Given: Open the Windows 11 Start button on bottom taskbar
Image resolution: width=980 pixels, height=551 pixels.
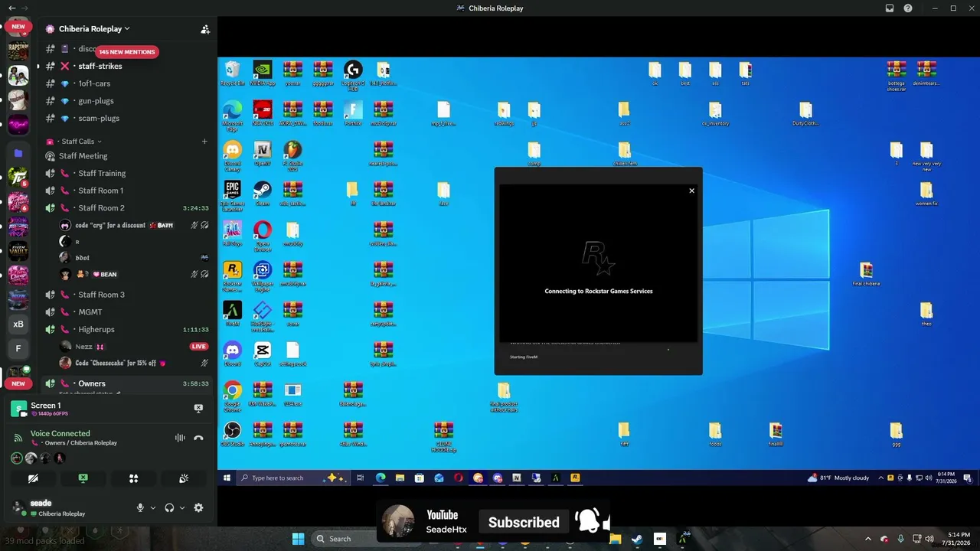Looking at the screenshot, I should 298,539.
